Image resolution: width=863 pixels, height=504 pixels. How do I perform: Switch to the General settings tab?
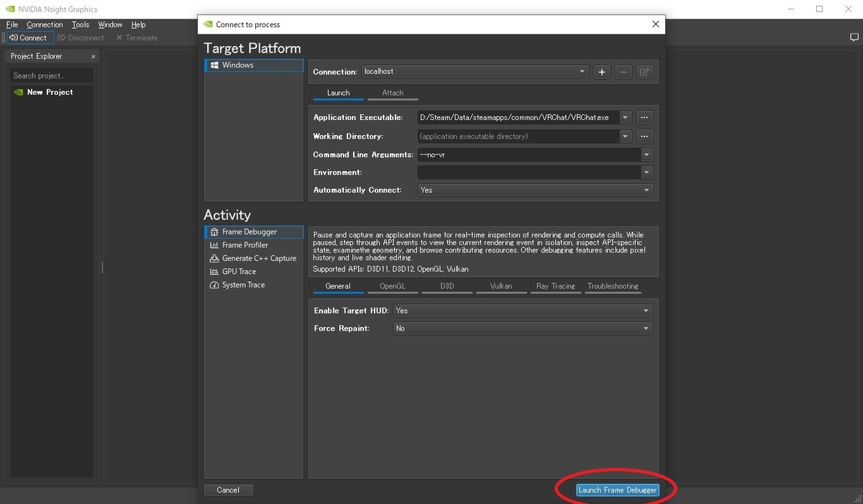[338, 286]
